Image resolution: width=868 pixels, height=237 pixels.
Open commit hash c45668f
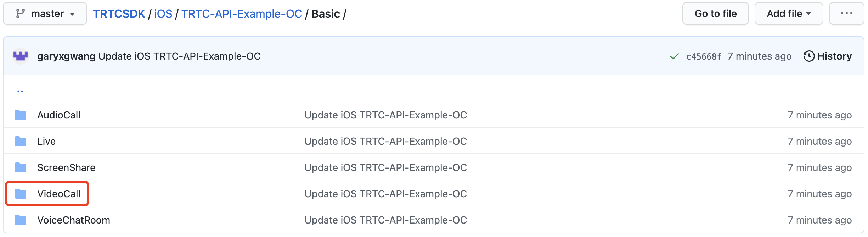coord(704,56)
